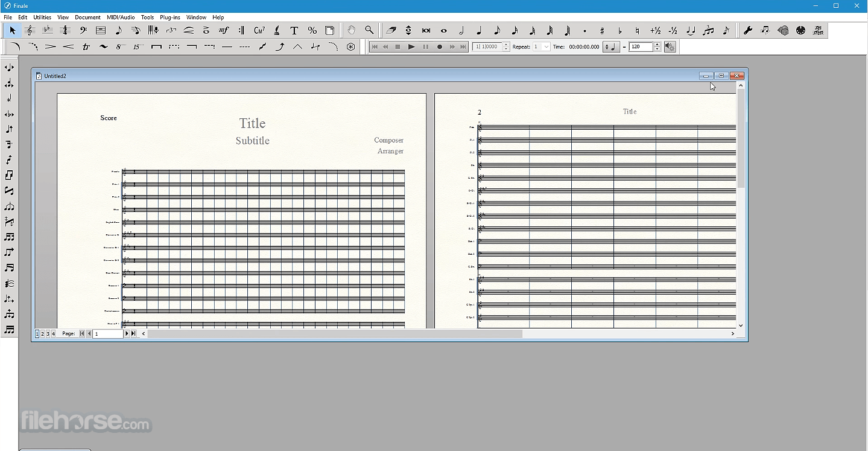
Task: Select the Simple Entry eighth-note tool
Action: 118,30
